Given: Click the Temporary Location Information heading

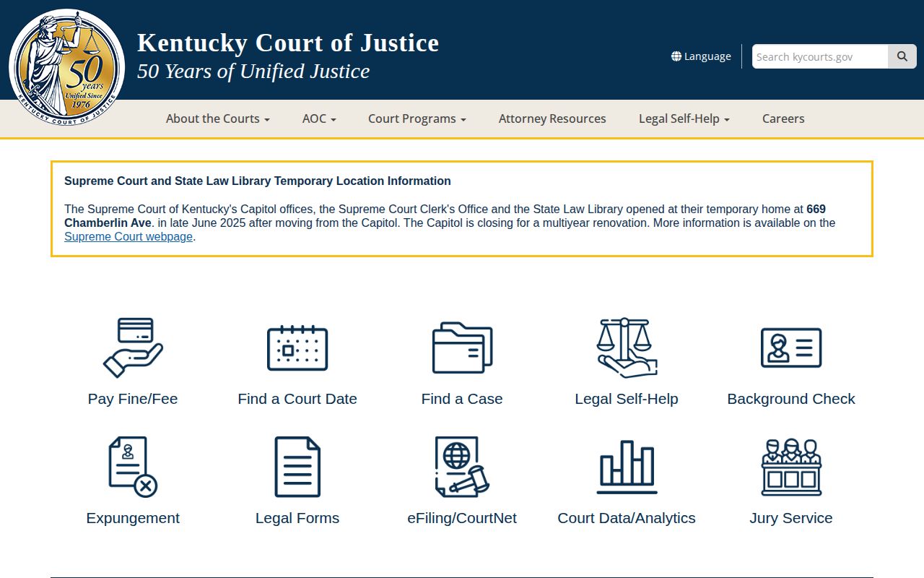Looking at the screenshot, I should tap(258, 181).
